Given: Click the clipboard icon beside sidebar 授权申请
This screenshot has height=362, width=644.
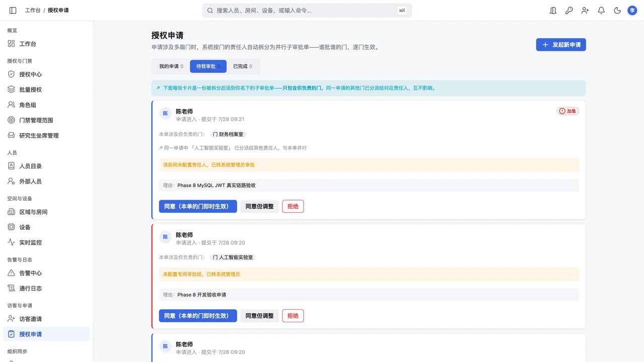Looking at the screenshot, I should click(x=11, y=334).
